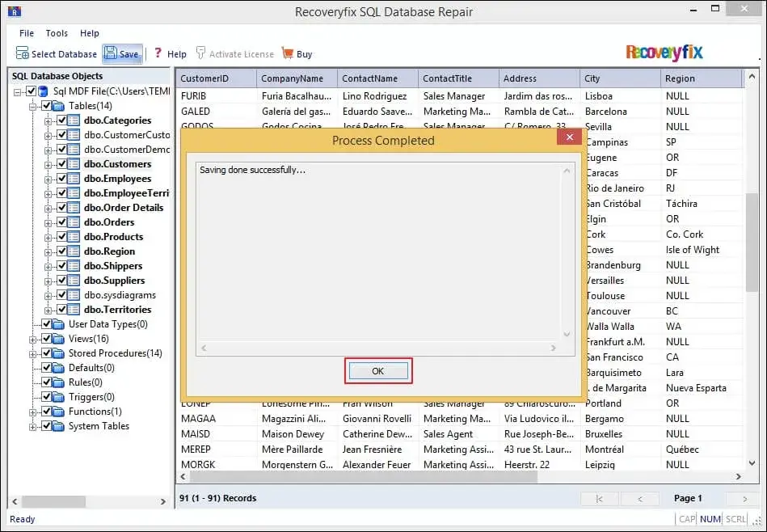Click the Tables(14) folder icon

pos(58,106)
